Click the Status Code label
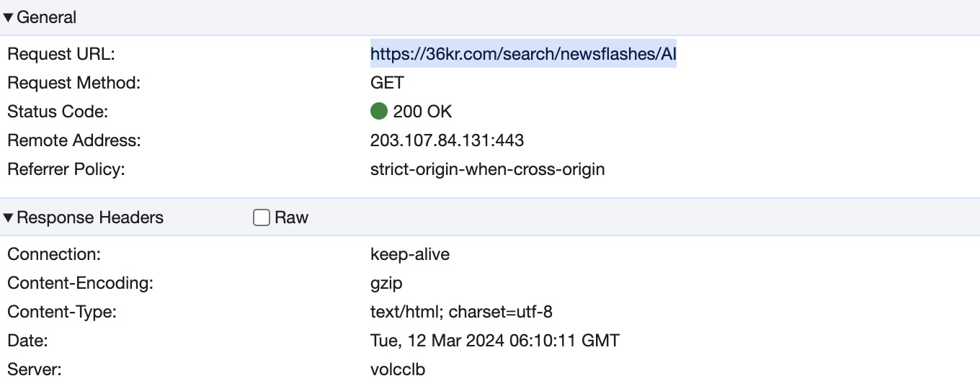 click(58, 112)
